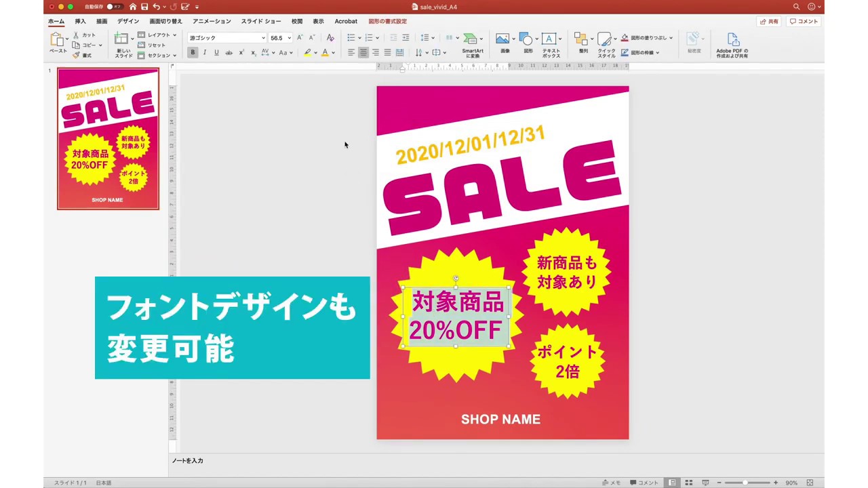Align text left
Screen dimensions: 868x488
click(x=351, y=53)
